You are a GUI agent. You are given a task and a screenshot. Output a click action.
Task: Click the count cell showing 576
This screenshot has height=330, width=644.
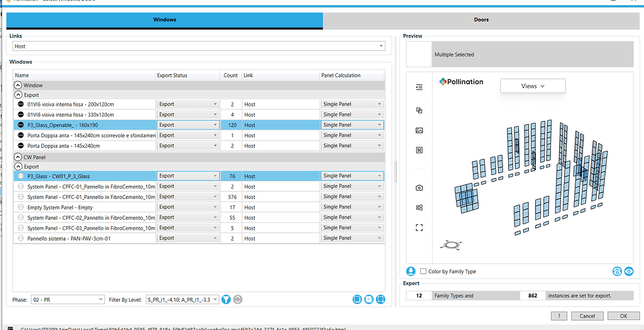coord(231,197)
